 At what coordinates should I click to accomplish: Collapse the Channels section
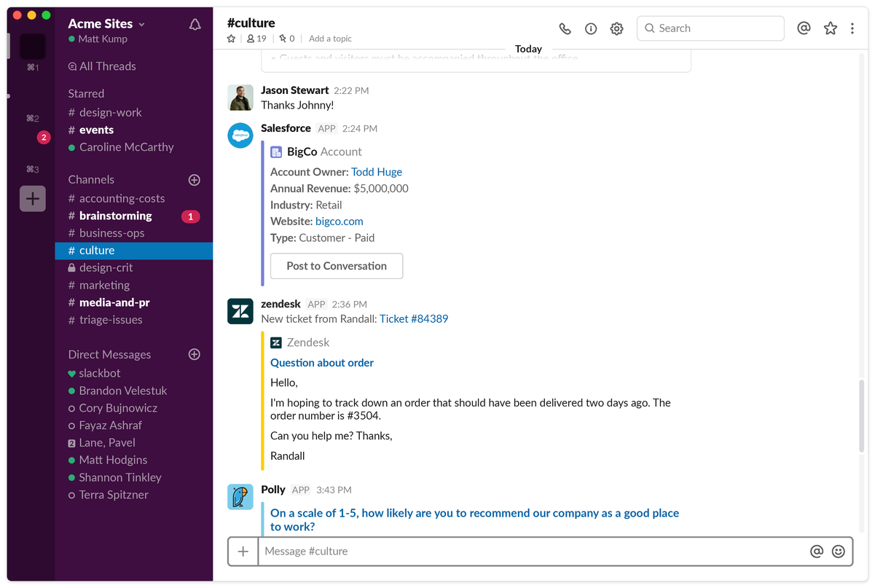click(x=91, y=179)
